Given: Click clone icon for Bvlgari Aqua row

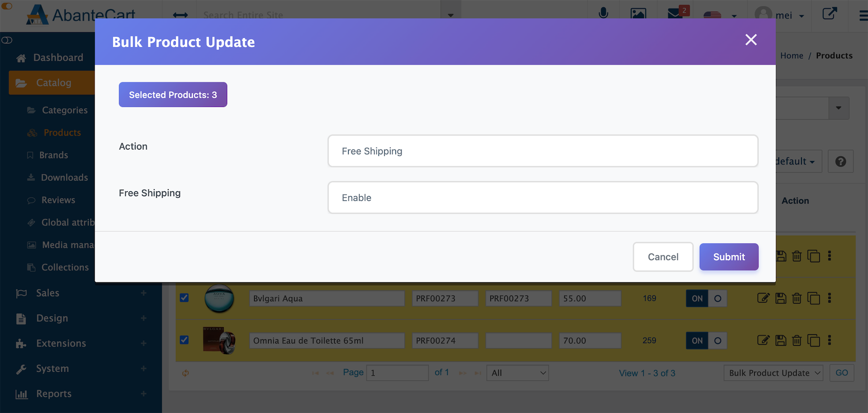Looking at the screenshot, I should tap(814, 298).
